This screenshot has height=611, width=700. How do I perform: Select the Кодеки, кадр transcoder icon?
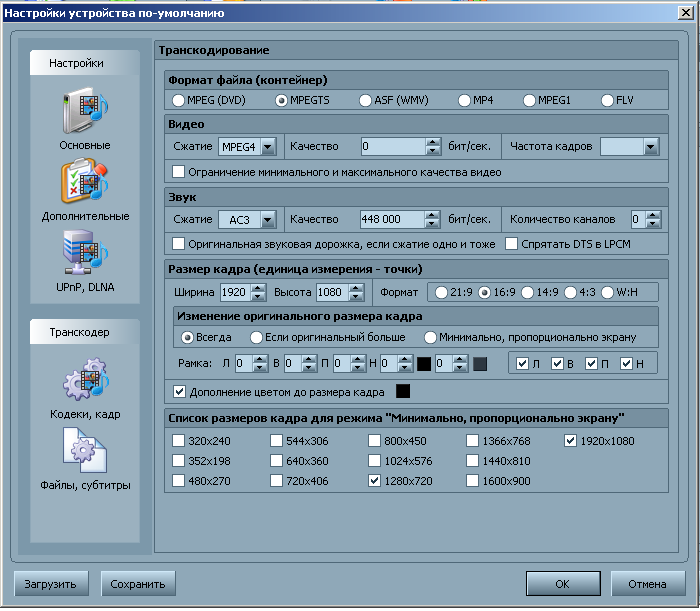pyautogui.click(x=85, y=386)
